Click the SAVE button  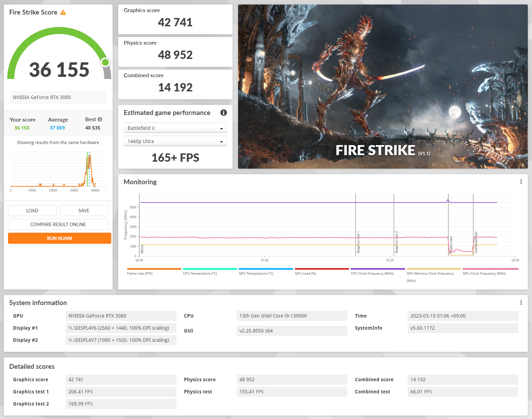click(x=84, y=211)
